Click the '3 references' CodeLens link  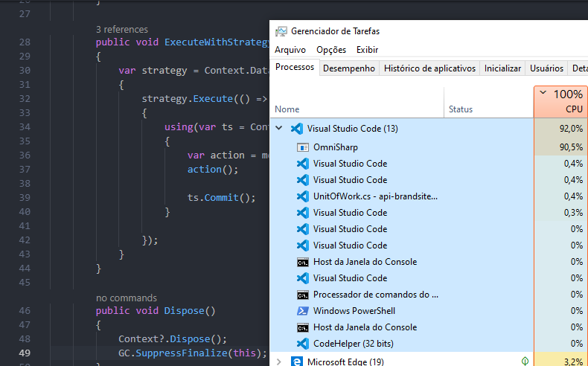[122, 30]
